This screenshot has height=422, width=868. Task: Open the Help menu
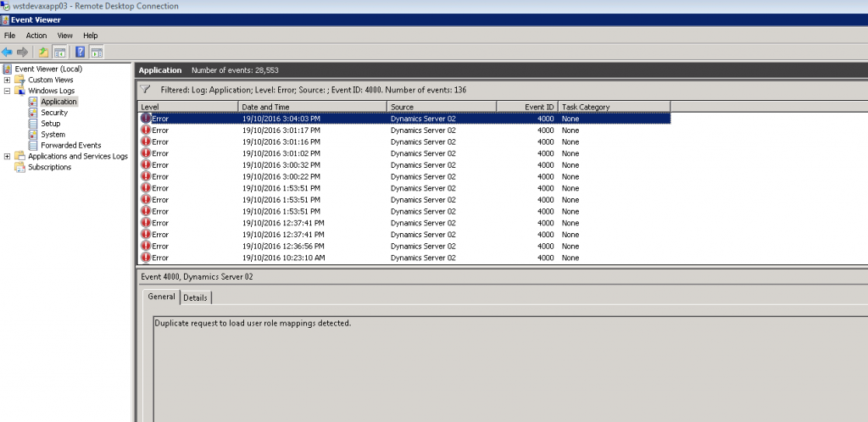point(90,36)
